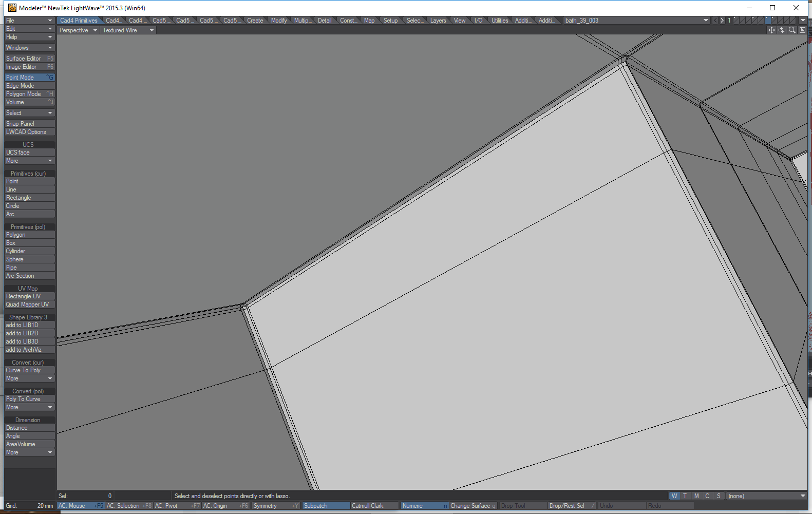Enable Symmetry mode
This screenshot has height=514, width=812.
pyautogui.click(x=275, y=506)
